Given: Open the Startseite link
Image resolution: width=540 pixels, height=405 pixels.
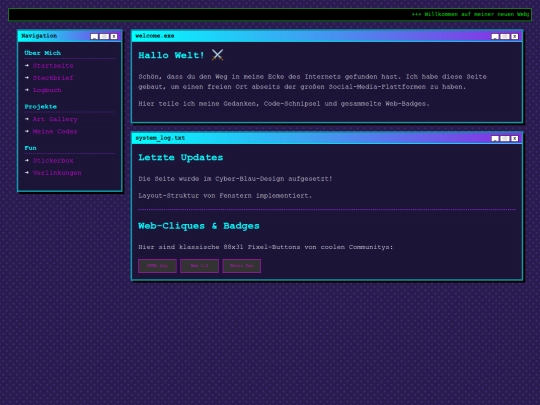Looking at the screenshot, I should click(x=53, y=66).
